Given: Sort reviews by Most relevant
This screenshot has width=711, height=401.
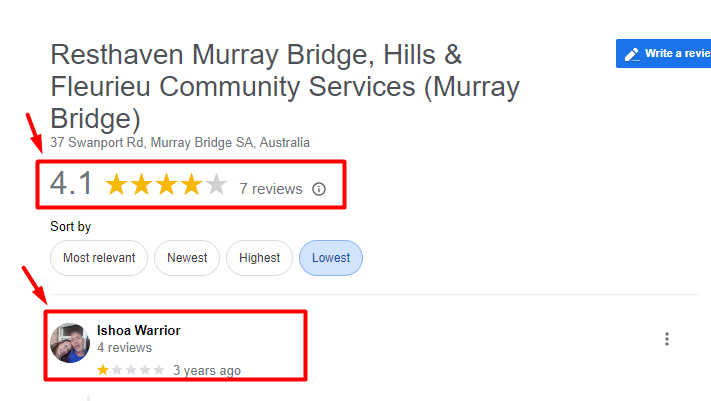Looking at the screenshot, I should tap(99, 258).
